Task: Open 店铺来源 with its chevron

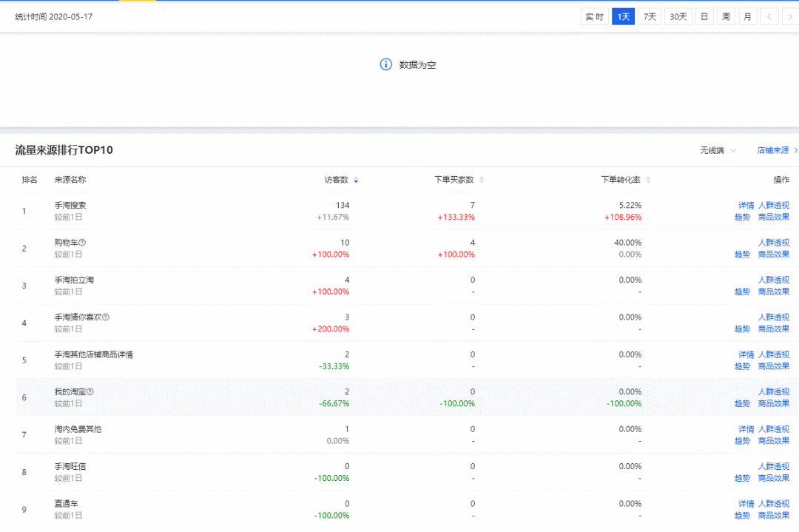Action: (x=777, y=150)
